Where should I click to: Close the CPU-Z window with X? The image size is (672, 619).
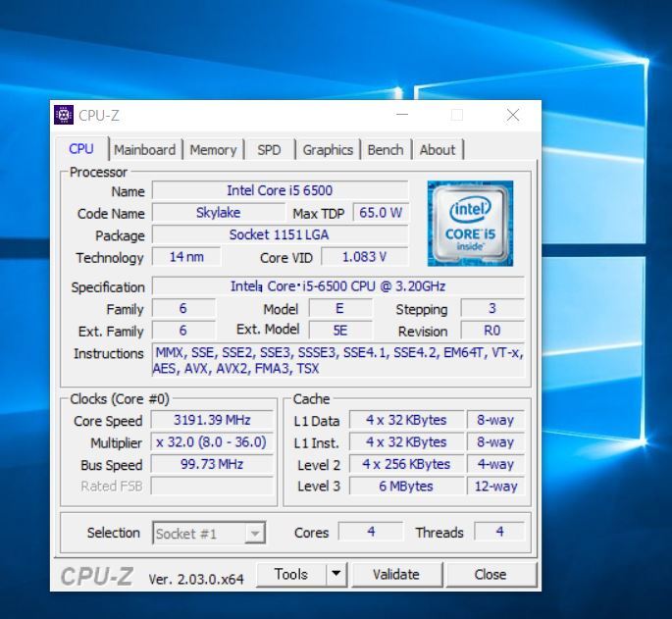pos(512,115)
